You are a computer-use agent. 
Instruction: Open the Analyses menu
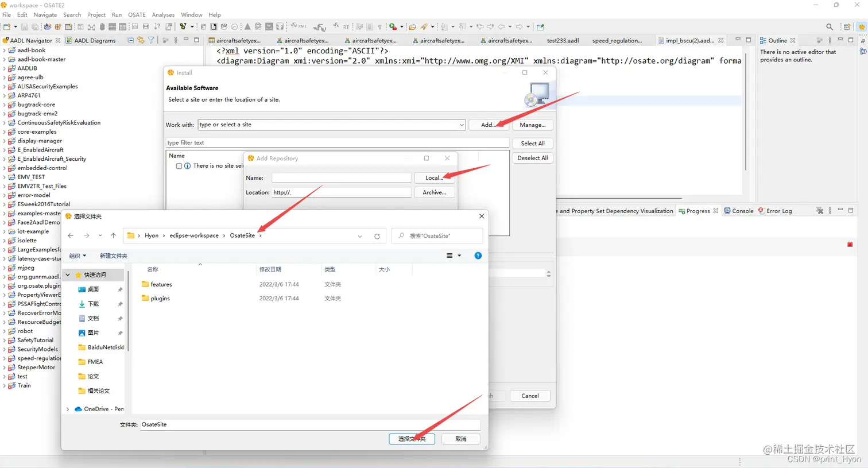tap(163, 14)
